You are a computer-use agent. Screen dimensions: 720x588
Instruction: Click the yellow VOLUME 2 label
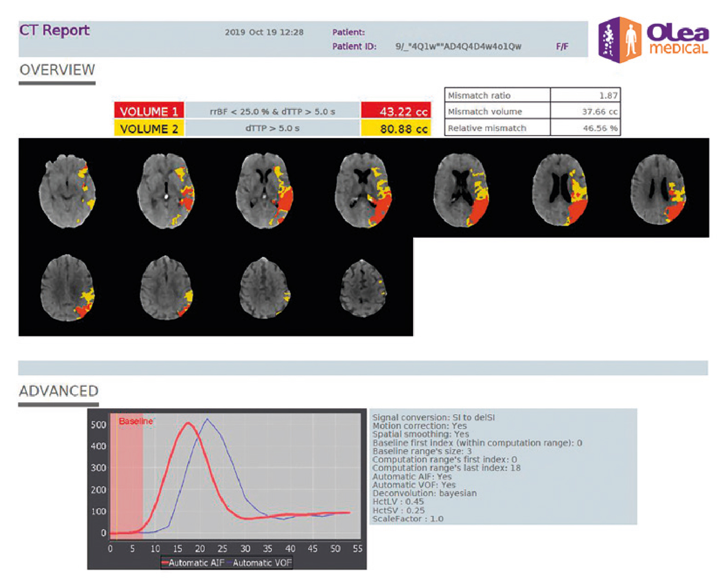(149, 129)
